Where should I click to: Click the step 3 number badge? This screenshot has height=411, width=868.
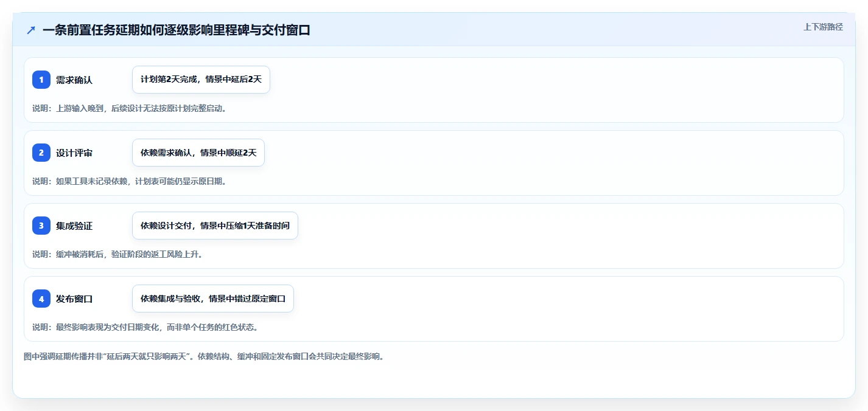tap(41, 226)
